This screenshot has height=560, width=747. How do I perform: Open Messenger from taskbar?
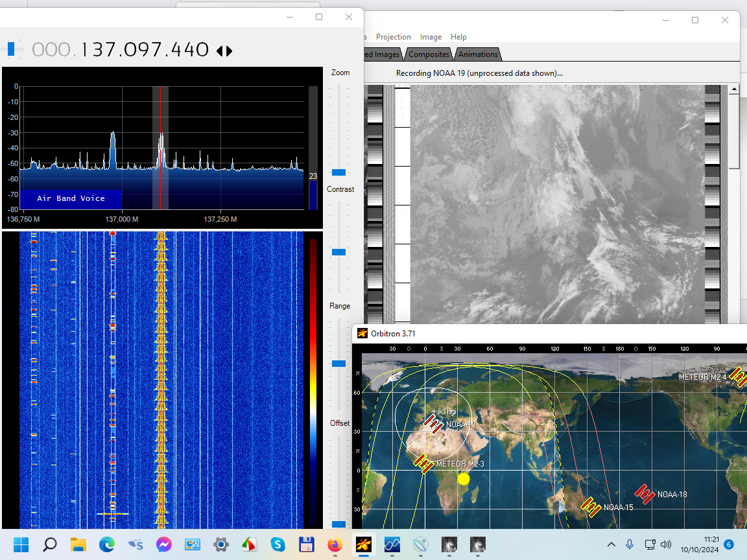(x=164, y=544)
